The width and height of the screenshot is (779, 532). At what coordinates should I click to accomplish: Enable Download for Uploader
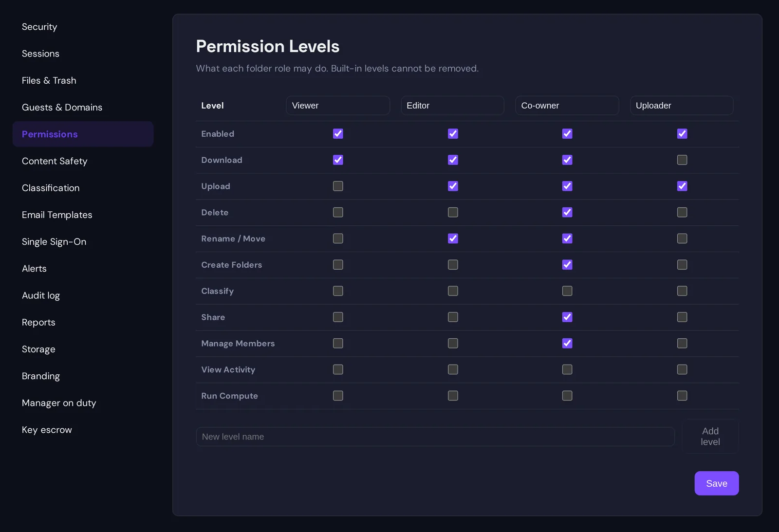coord(682,160)
